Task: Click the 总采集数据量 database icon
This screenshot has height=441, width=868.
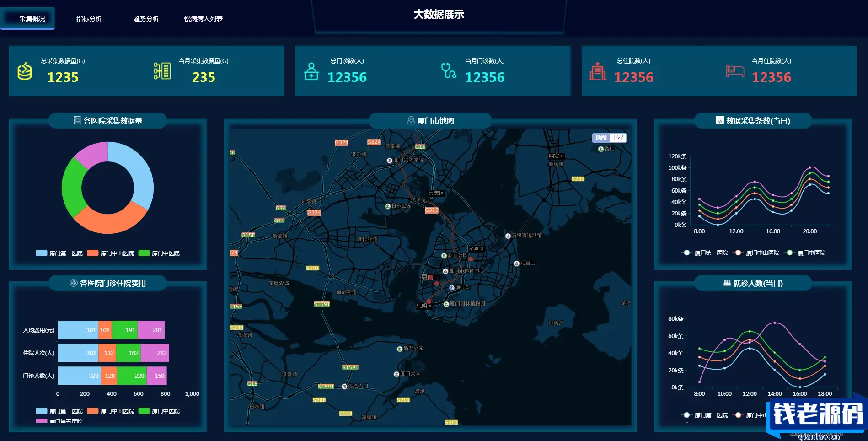Action: click(x=25, y=71)
